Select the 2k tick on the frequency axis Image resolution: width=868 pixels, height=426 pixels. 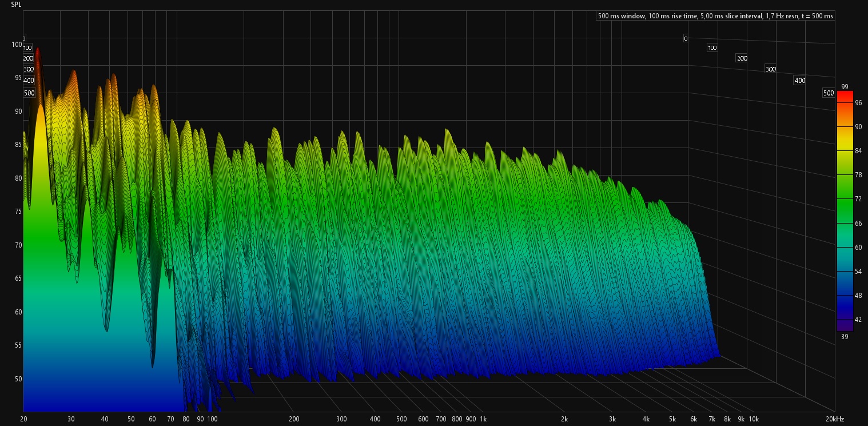564,419
